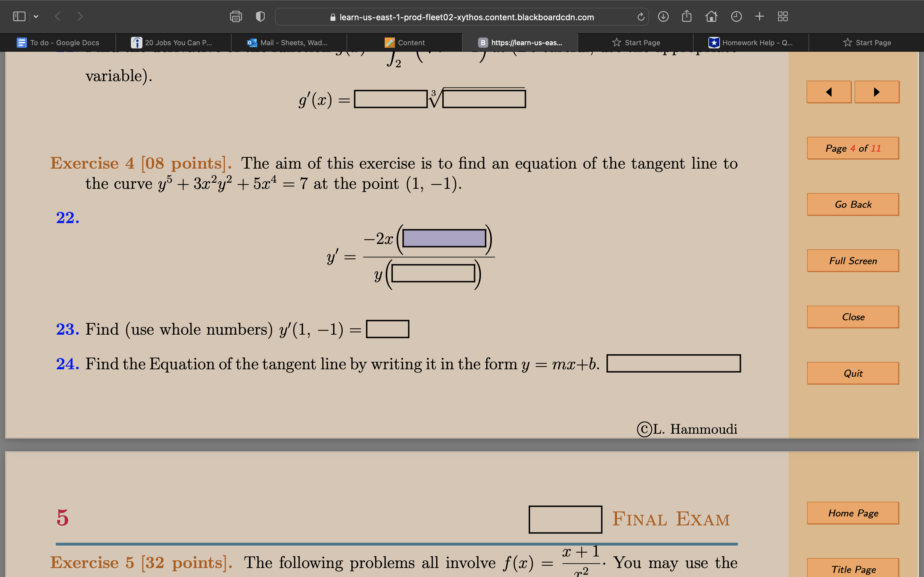Open the print dialog icon
This screenshot has width=924, height=577.
[235, 17]
